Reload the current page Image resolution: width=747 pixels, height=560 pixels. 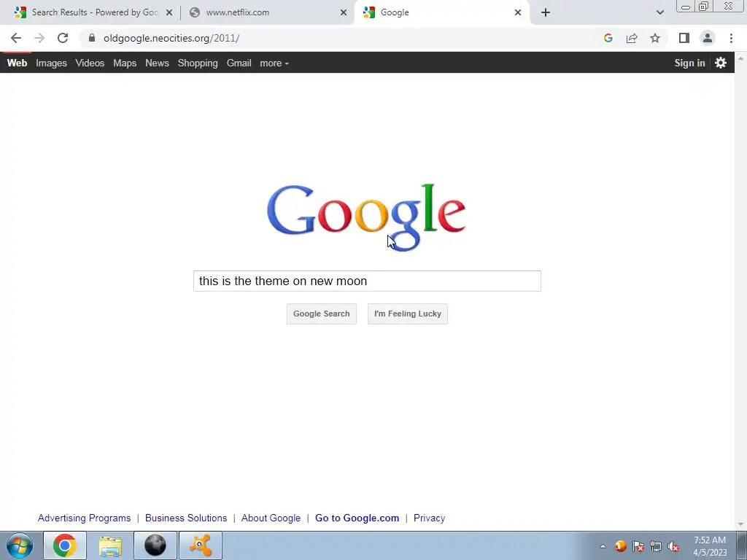(63, 38)
